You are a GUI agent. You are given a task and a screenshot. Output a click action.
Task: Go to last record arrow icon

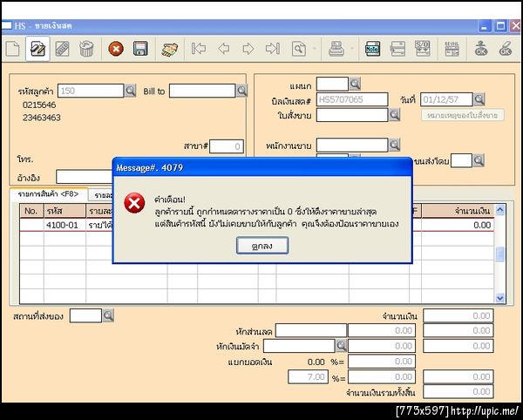[273, 49]
